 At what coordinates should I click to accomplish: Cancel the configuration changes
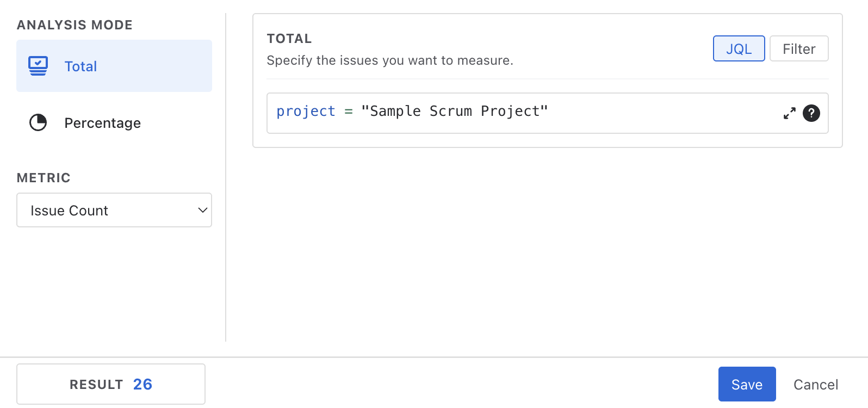(816, 384)
